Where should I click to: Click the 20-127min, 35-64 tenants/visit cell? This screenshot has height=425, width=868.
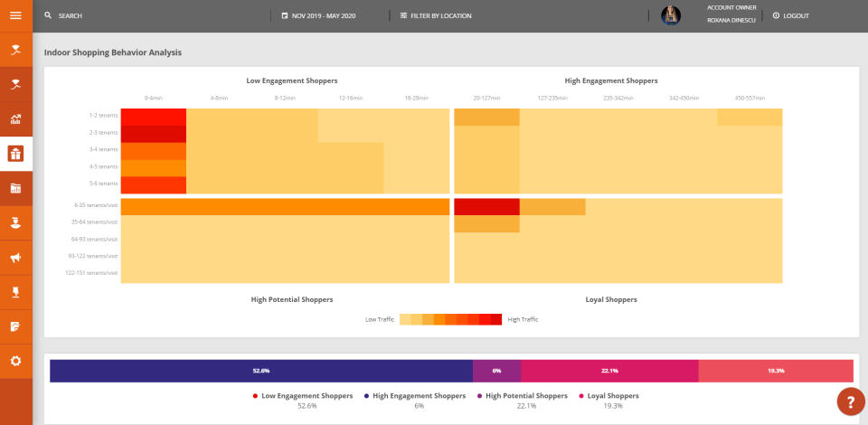[x=486, y=223]
